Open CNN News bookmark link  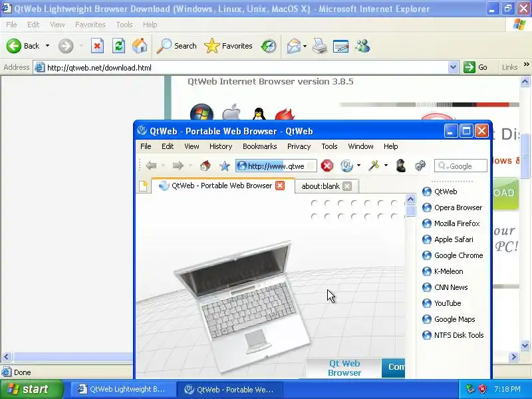point(445,287)
